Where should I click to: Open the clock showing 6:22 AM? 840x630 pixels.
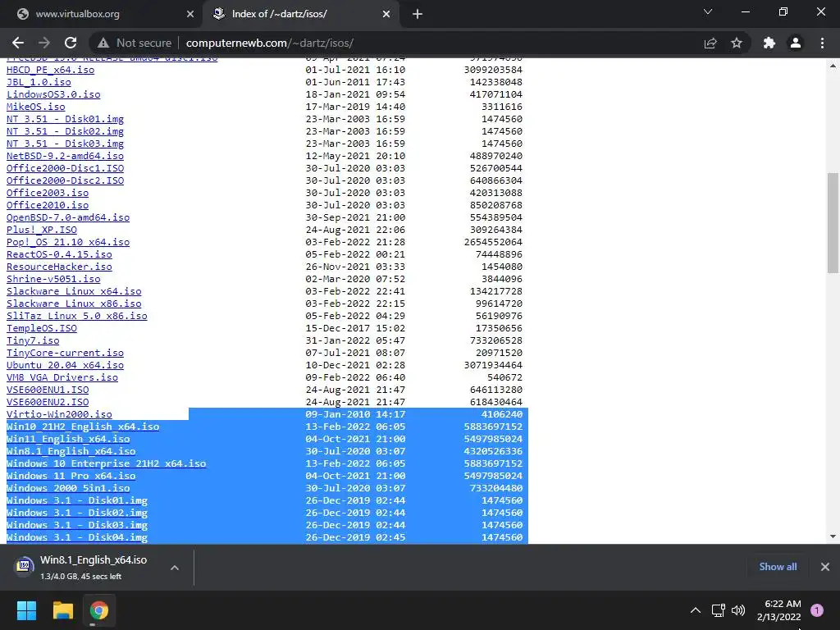(779, 610)
